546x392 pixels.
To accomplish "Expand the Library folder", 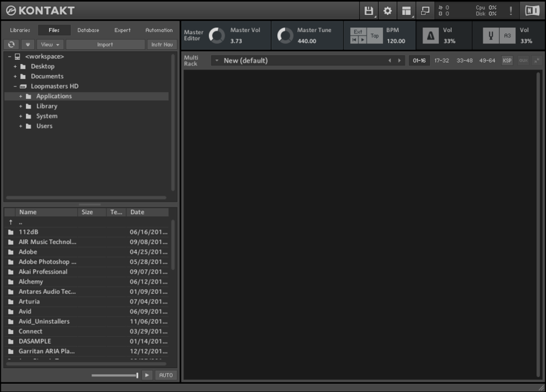I will coord(20,106).
